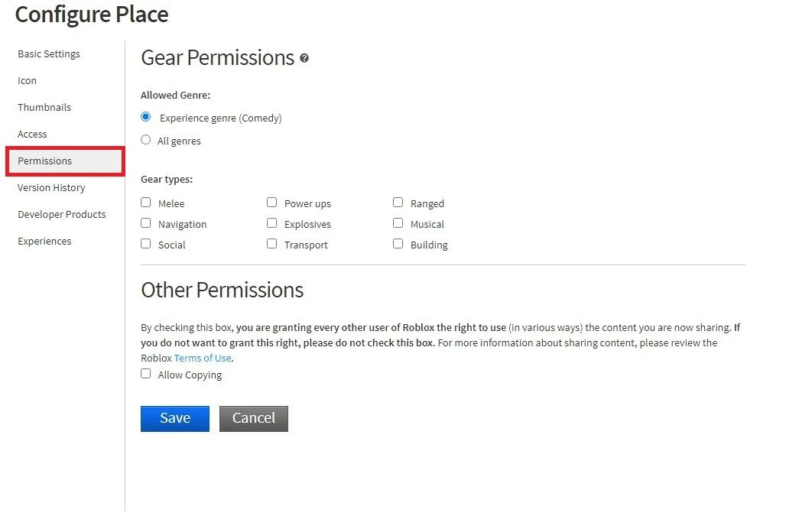Open Version History from sidebar

51,188
